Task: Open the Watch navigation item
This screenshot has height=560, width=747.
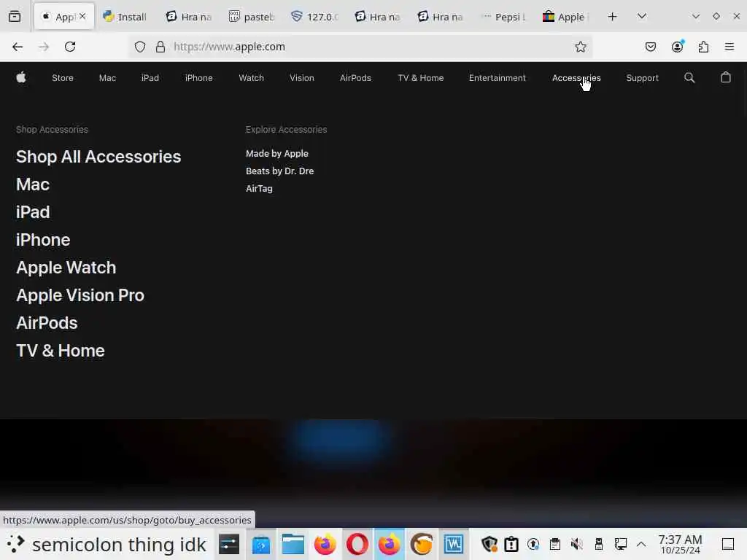Action: coord(251,77)
